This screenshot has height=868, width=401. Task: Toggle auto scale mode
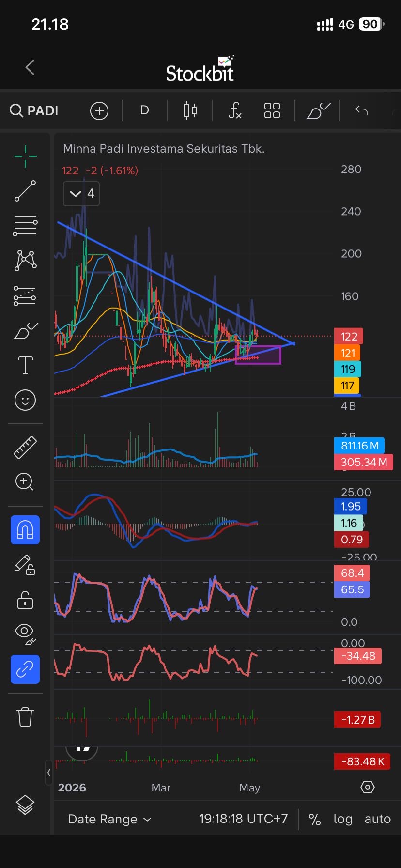coord(377,819)
